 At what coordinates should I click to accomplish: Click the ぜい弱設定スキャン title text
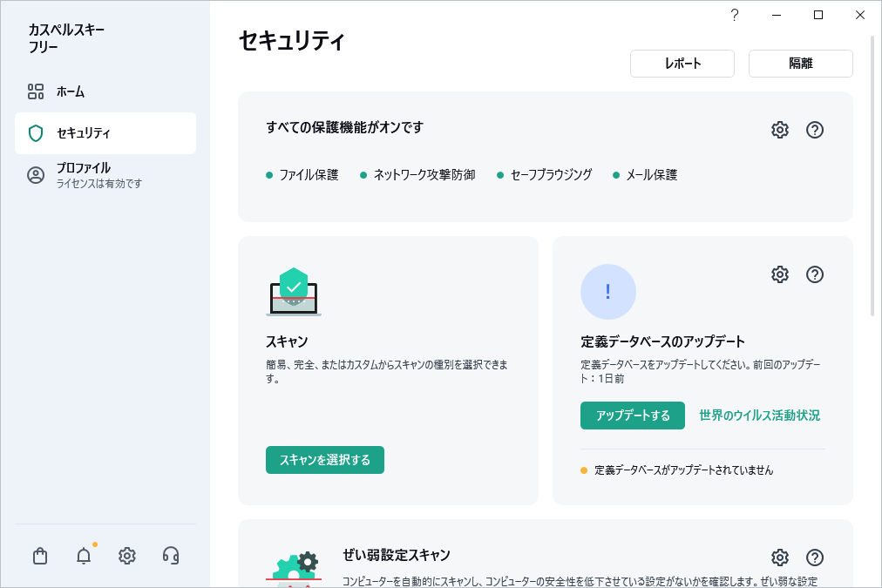[x=397, y=555]
